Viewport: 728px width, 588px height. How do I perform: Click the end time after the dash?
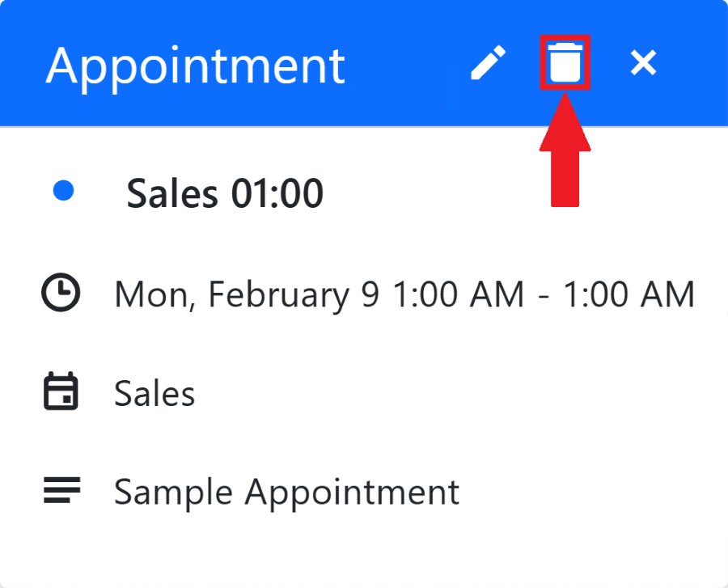pyautogui.click(x=629, y=294)
